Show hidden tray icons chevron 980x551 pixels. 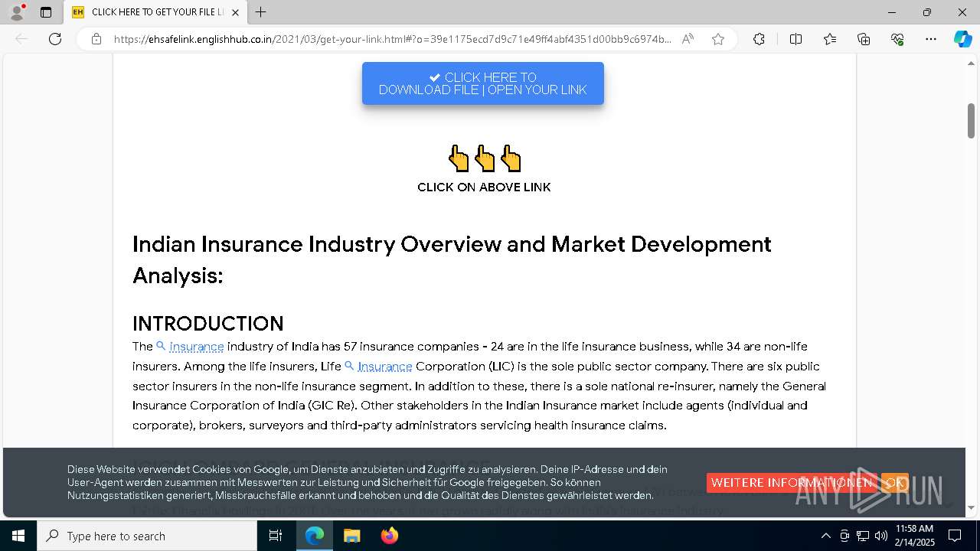click(x=825, y=536)
